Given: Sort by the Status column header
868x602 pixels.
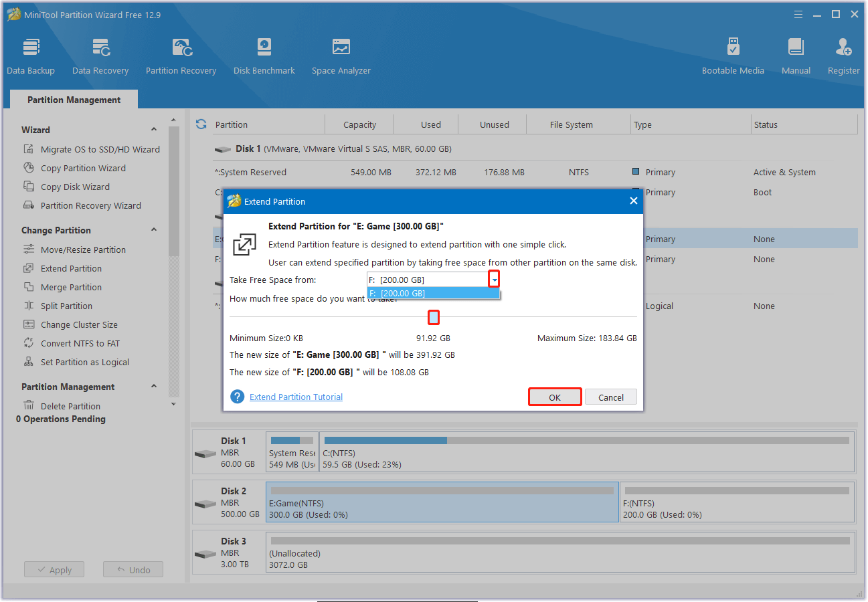Looking at the screenshot, I should pyautogui.click(x=804, y=124).
